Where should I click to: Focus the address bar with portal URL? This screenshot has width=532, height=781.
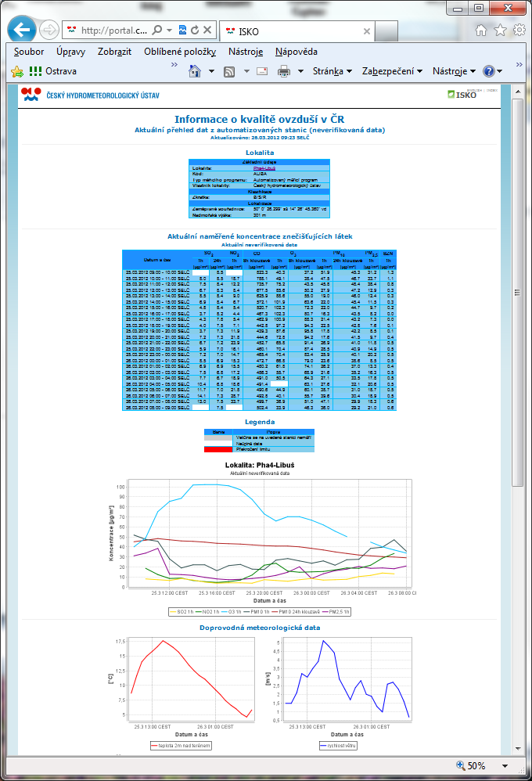click(113, 31)
